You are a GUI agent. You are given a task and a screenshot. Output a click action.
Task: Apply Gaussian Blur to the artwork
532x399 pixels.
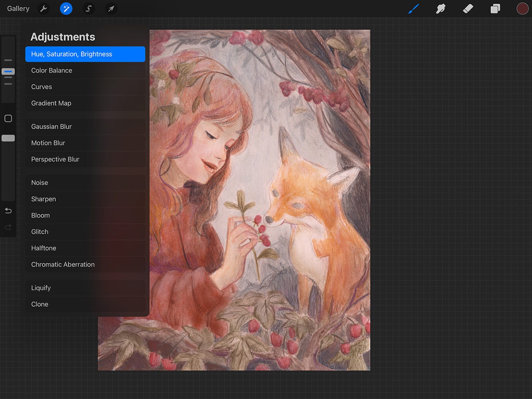point(52,126)
